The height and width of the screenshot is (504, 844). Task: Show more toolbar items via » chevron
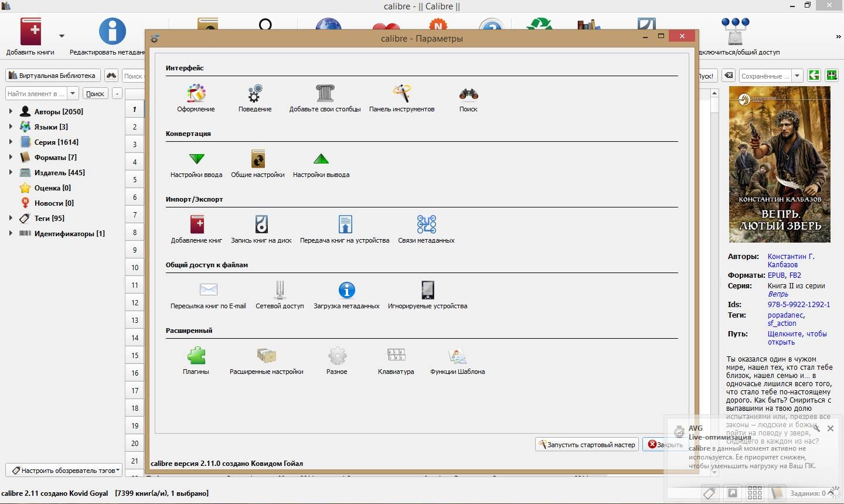pyautogui.click(x=838, y=36)
